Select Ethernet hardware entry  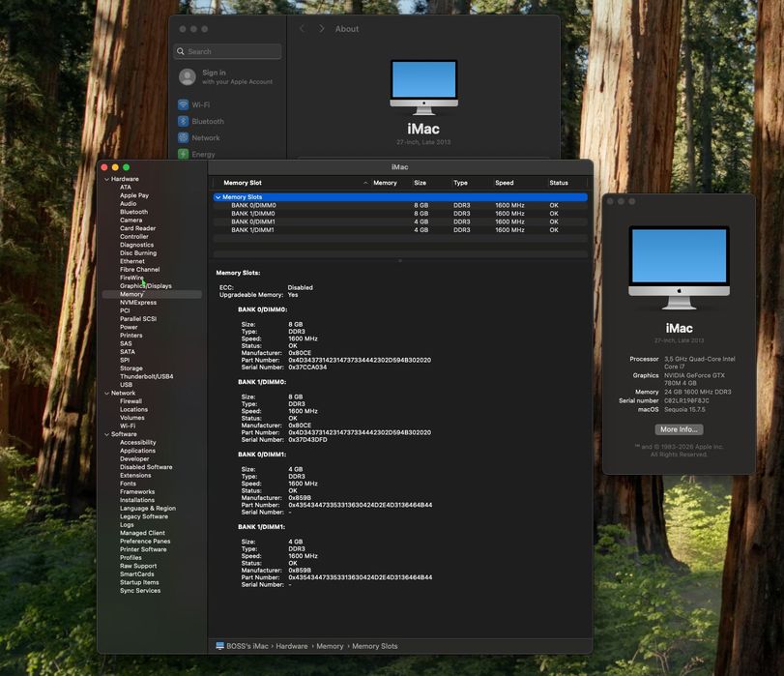pos(132,261)
